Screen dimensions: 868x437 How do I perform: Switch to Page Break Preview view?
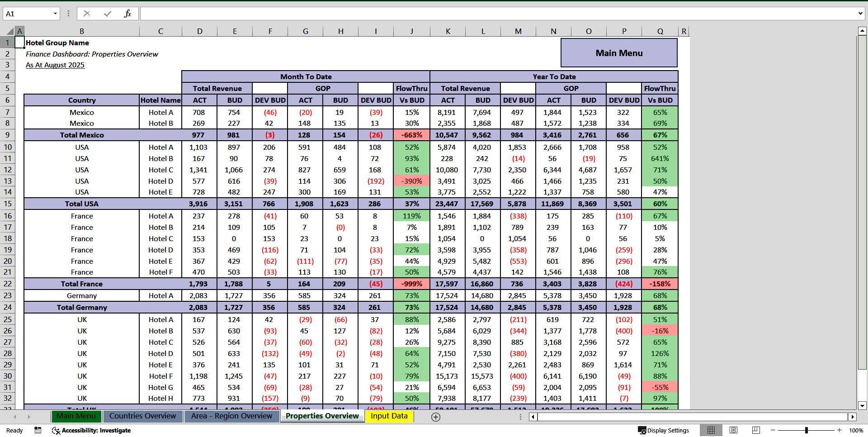pos(756,430)
